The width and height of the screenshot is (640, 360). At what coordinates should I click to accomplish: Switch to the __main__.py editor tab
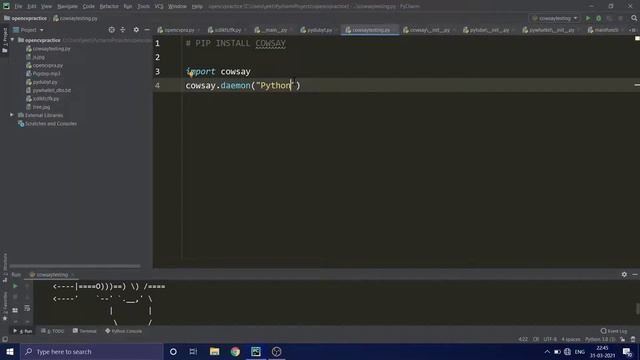coord(272,30)
